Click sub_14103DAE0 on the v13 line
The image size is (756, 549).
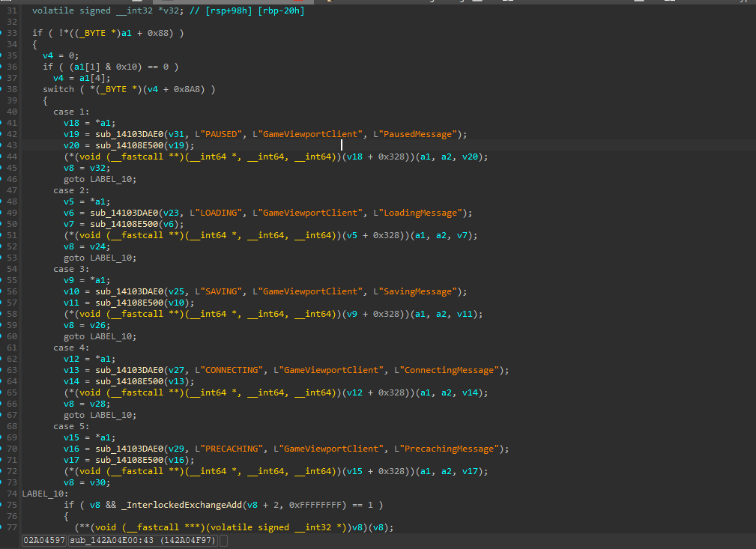pos(129,370)
